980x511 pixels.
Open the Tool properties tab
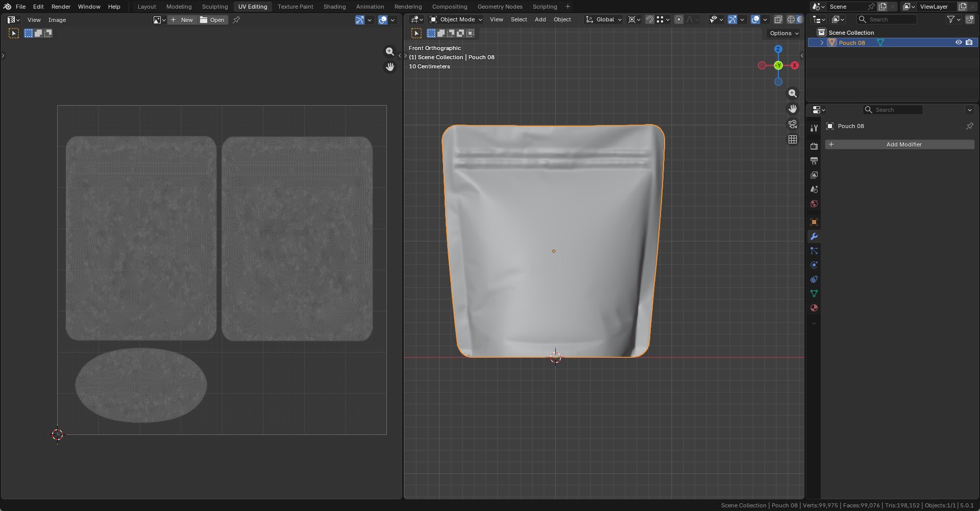point(814,128)
